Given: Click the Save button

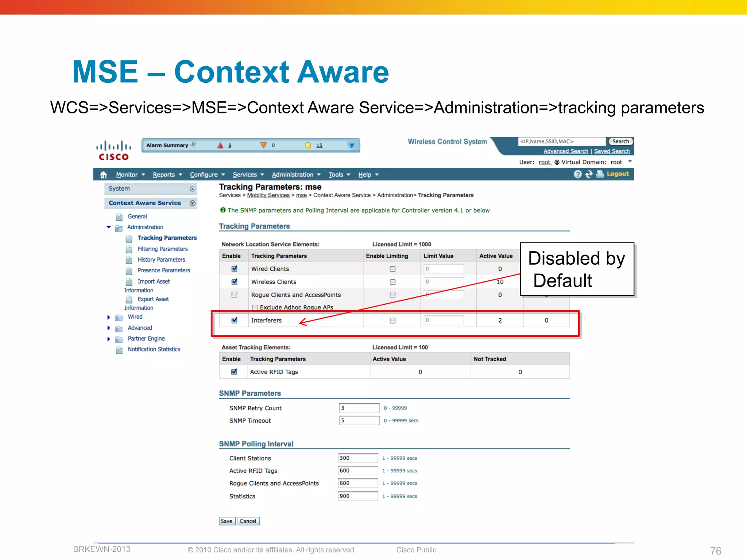Looking at the screenshot, I should [227, 521].
